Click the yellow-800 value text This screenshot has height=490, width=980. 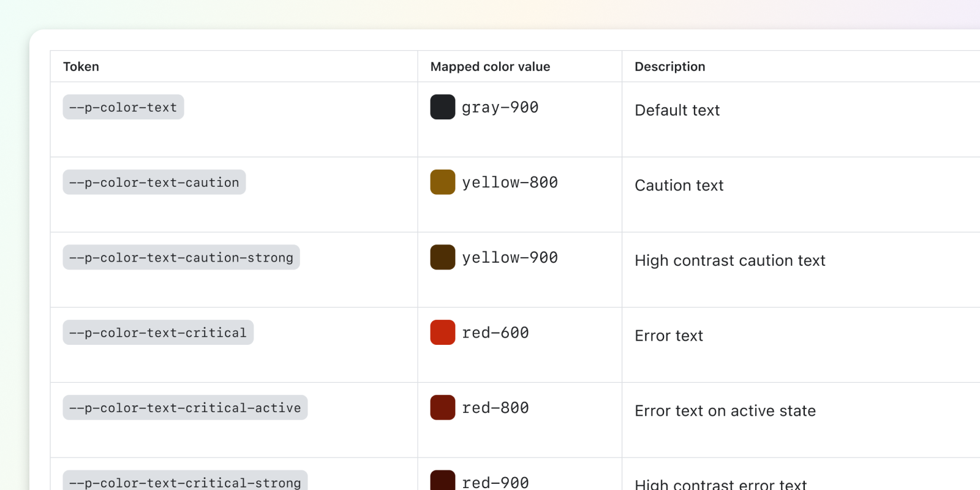[x=510, y=183]
